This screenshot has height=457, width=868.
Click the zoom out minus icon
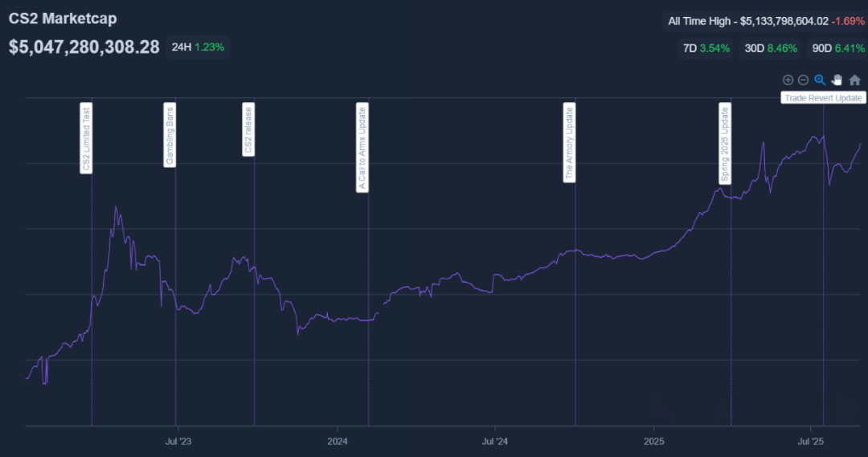pos(802,80)
